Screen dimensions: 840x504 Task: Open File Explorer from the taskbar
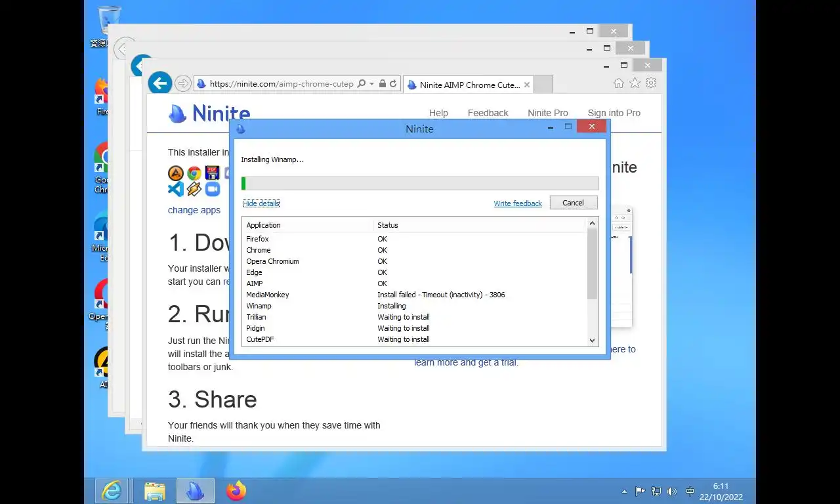point(155,490)
